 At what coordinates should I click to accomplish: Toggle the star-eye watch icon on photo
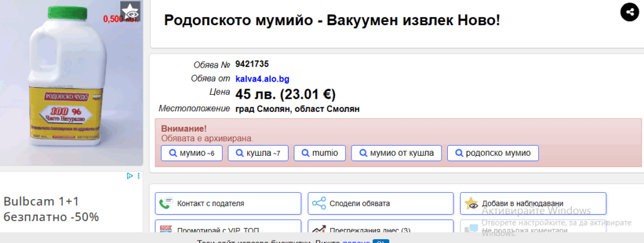pos(131,11)
